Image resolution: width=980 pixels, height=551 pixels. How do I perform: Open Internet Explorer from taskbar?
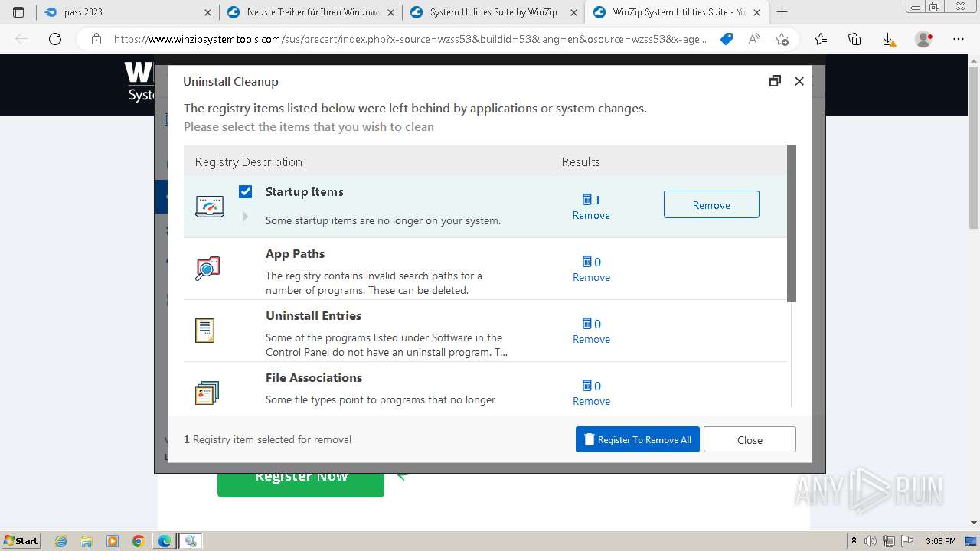tap(61, 541)
